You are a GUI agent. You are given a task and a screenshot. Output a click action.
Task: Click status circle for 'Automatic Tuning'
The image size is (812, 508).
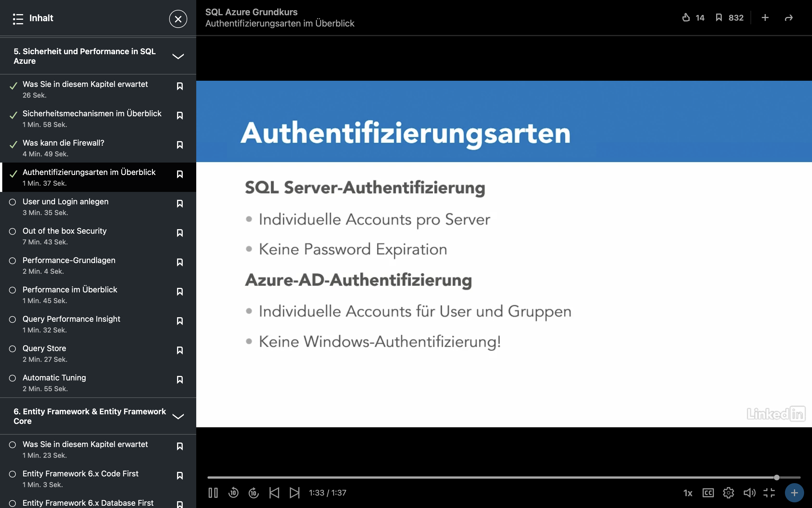pos(12,378)
